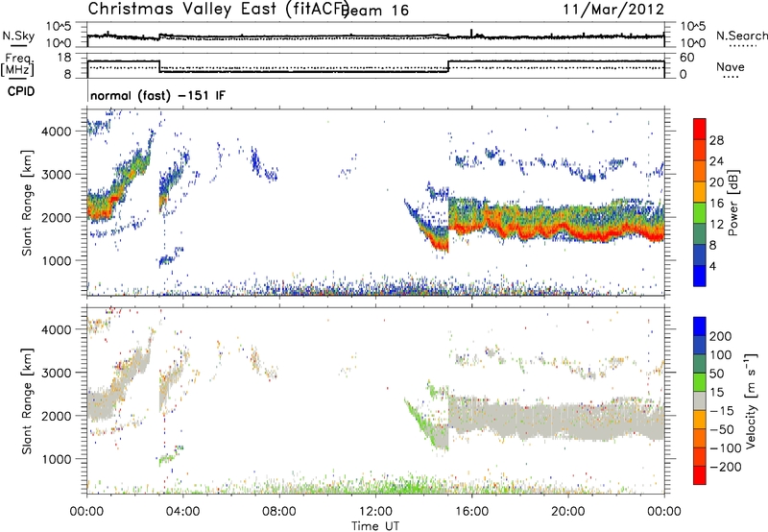Viewport: 768px width, 532px height.
Task: Click the "Slant Range [km]" label of velocity panel
Action: (27, 401)
